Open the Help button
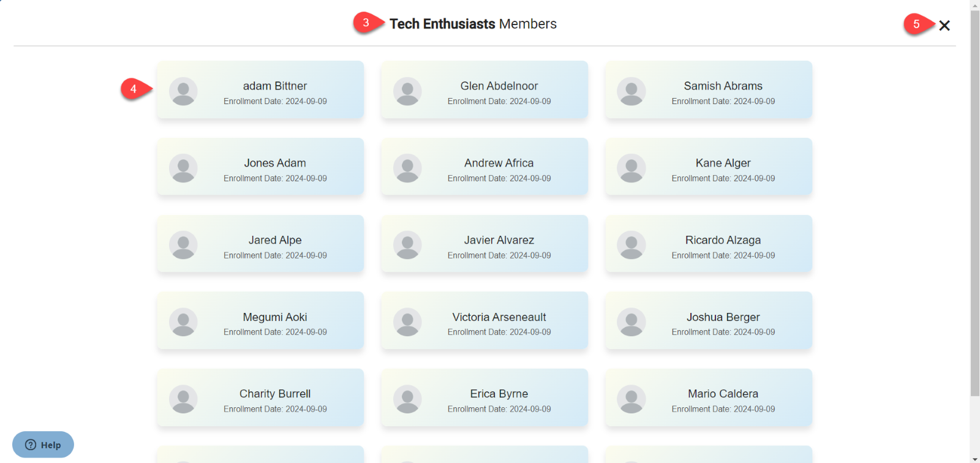Screen dimensions: 980x463 pyautogui.click(x=43, y=445)
